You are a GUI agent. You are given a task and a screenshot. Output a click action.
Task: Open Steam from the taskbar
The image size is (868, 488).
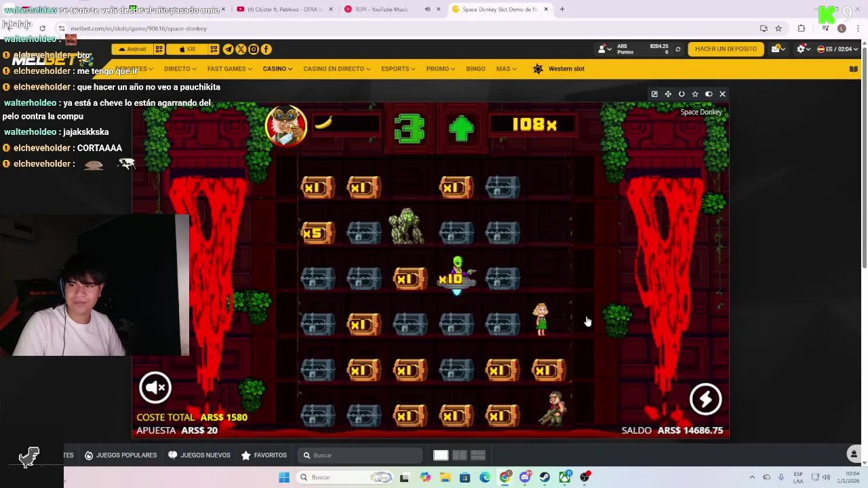545,477
